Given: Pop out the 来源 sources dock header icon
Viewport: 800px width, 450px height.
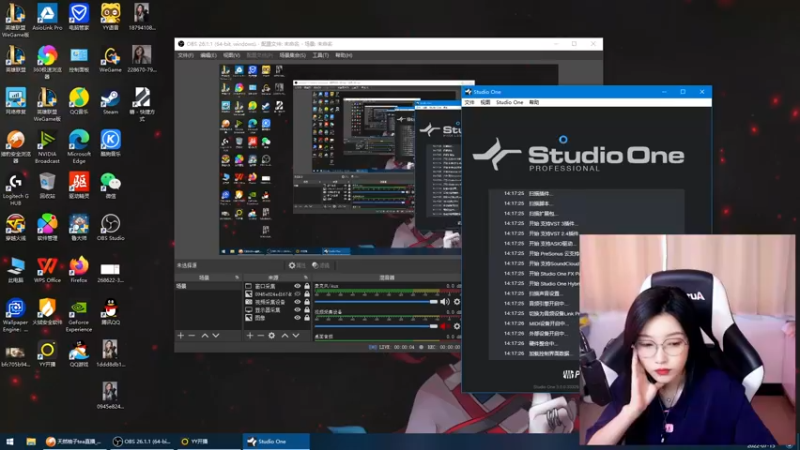Looking at the screenshot, I should pos(306,278).
